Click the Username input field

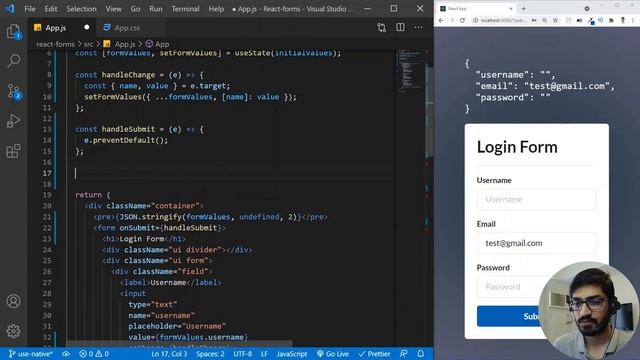(536, 199)
